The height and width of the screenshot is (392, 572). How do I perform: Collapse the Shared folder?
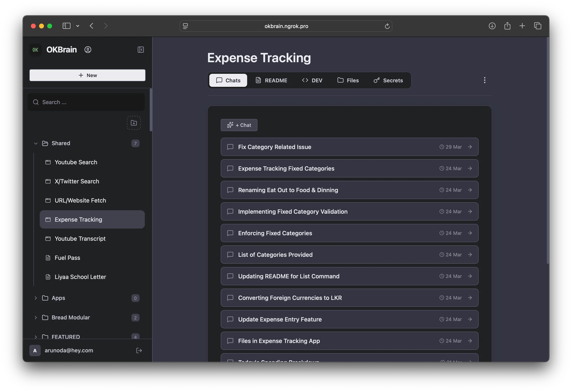point(36,143)
